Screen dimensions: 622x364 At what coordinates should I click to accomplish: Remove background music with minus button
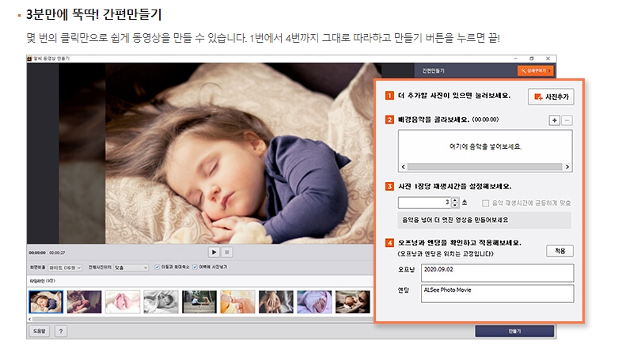point(567,120)
